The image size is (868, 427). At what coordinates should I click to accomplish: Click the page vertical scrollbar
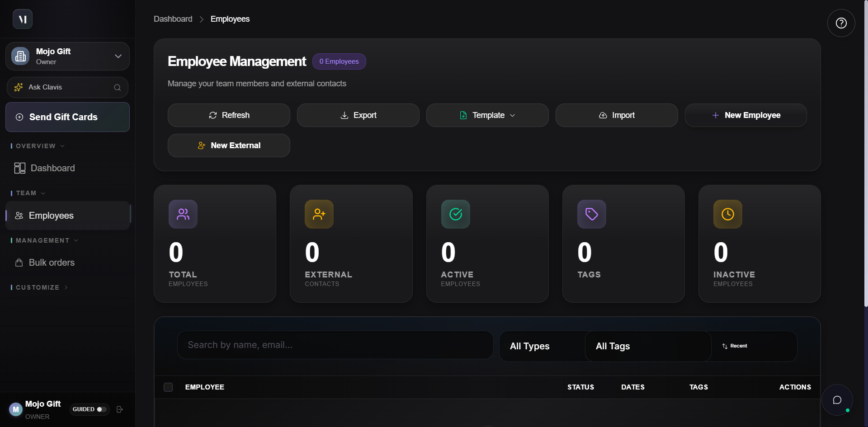866,154
